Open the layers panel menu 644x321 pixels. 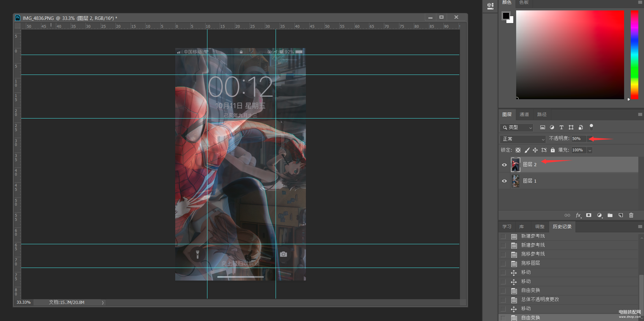point(640,114)
